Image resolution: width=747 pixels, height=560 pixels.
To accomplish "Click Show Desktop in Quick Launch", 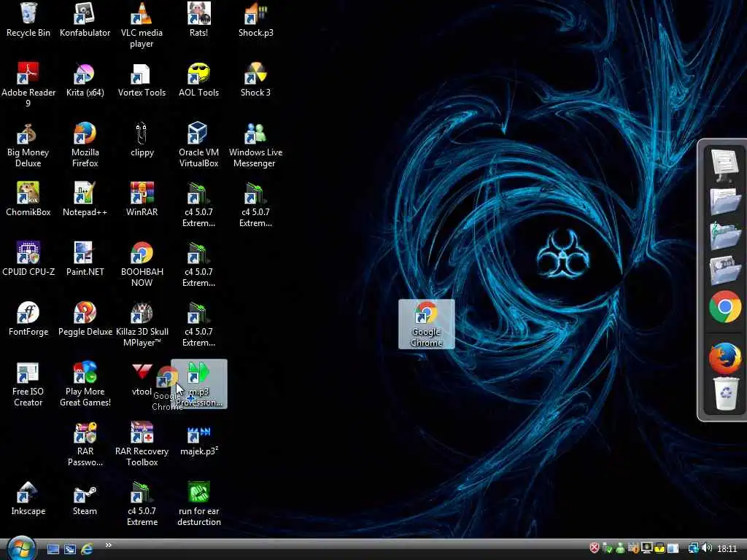I will coord(53,549).
